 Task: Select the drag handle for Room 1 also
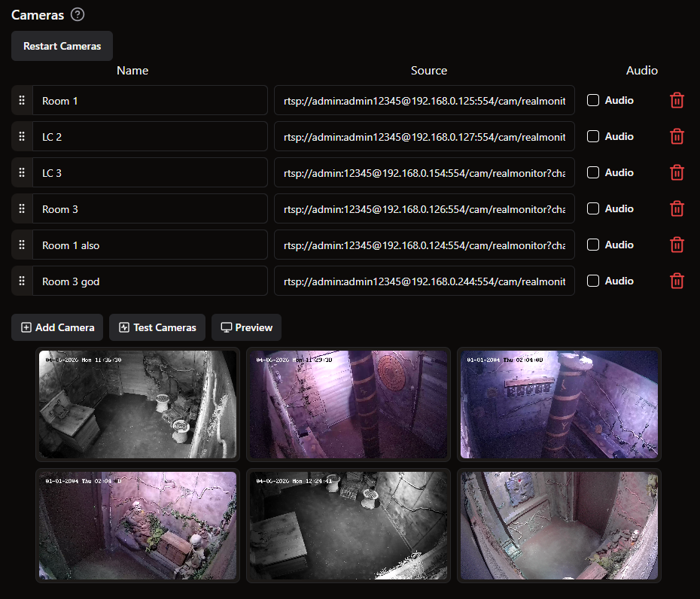pyautogui.click(x=22, y=245)
